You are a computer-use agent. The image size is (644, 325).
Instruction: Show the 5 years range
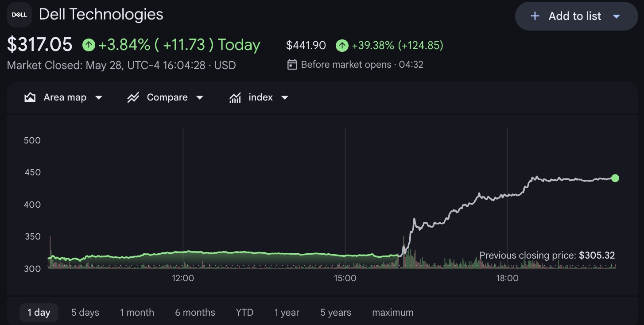pyautogui.click(x=336, y=313)
